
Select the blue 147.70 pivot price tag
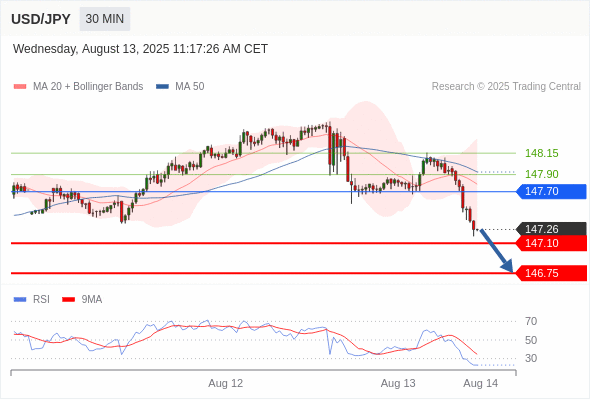point(551,192)
